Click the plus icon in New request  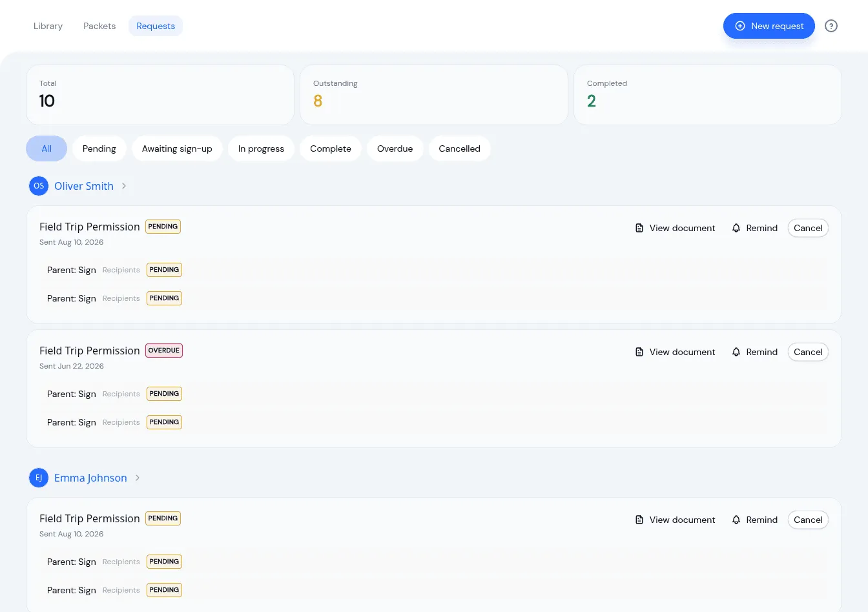[740, 26]
